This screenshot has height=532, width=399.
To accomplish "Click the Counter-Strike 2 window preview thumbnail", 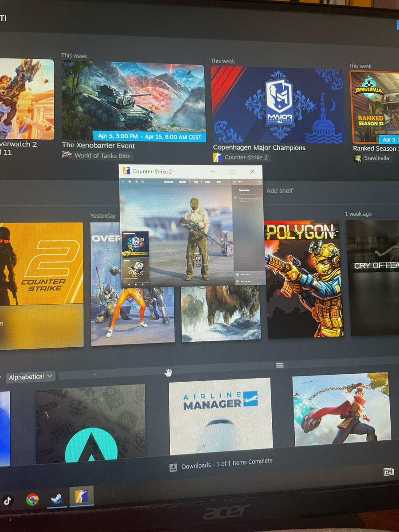I will [192, 232].
